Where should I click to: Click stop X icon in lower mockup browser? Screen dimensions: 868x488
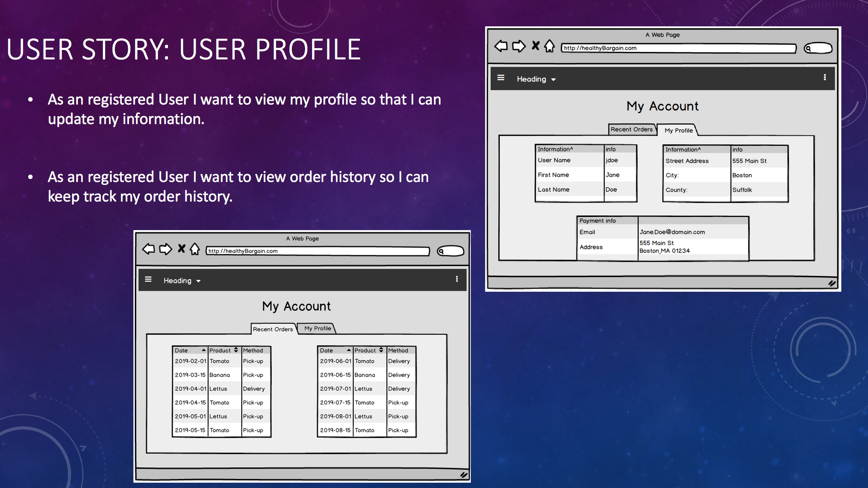point(181,249)
